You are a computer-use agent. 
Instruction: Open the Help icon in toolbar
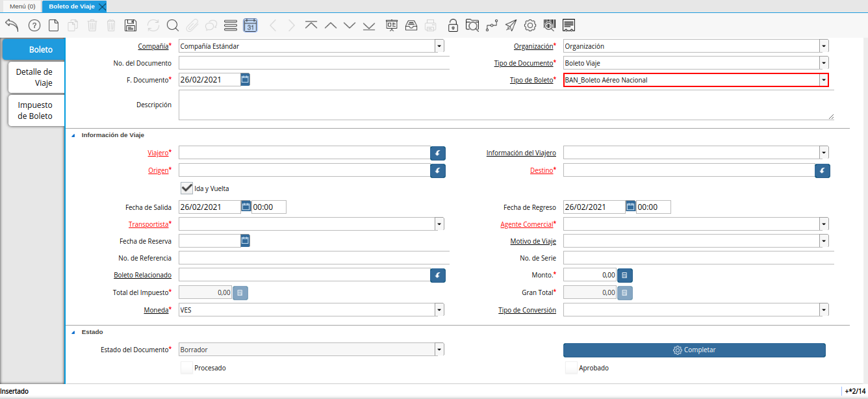pos(34,25)
